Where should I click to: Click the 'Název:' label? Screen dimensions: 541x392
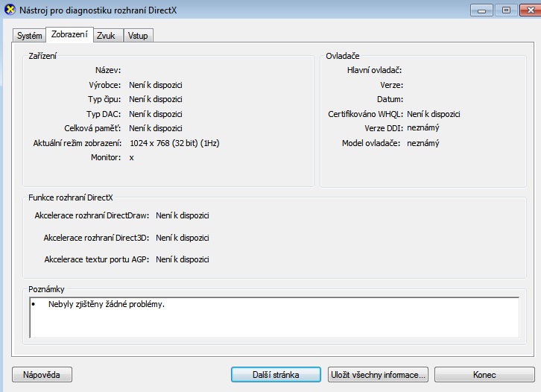point(108,70)
